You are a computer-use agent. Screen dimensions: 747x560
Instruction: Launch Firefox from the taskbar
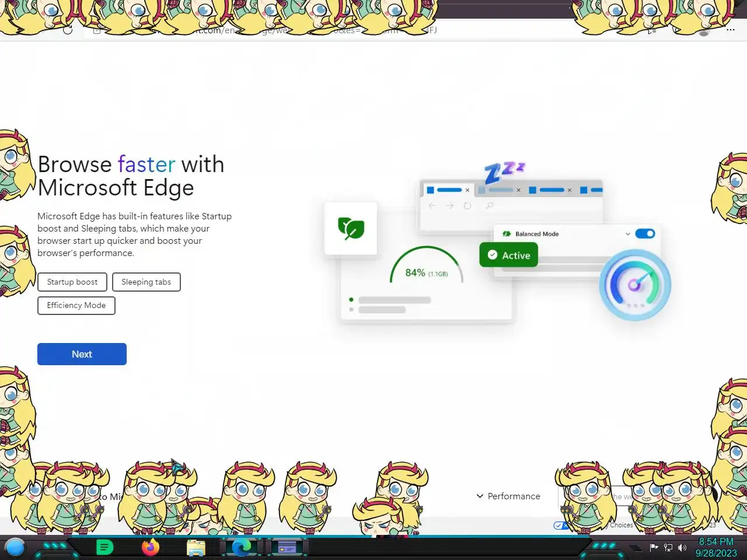coord(151,547)
